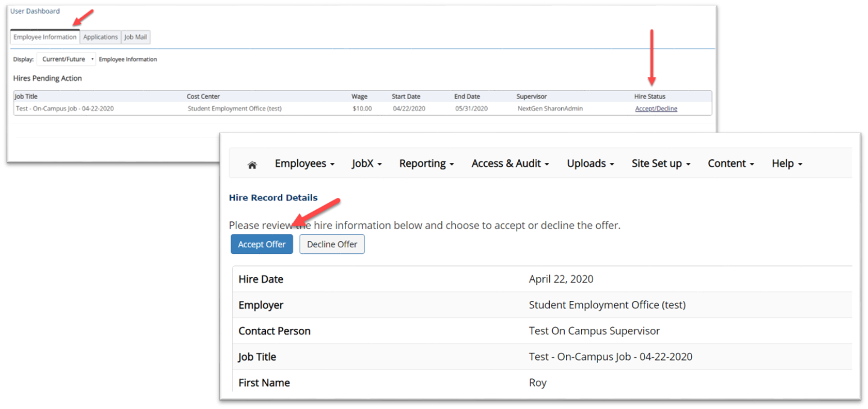Click the Hire Status column header

tap(650, 97)
